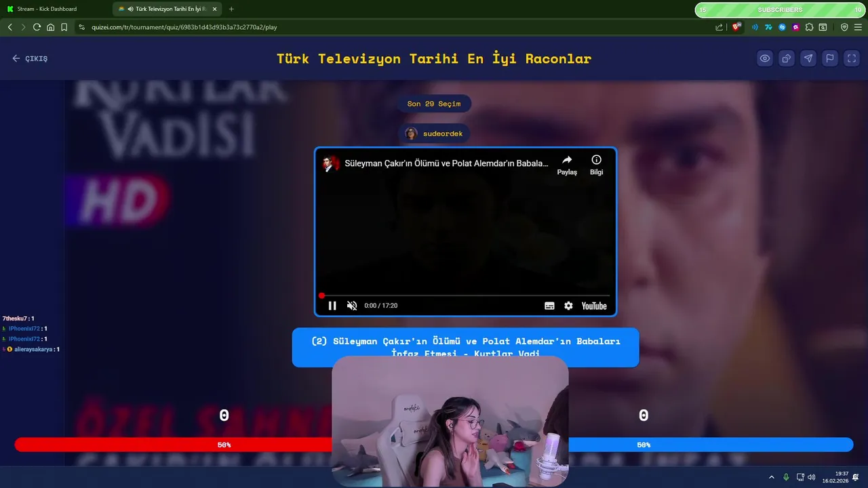Open the 7TV extension
This screenshot has height=488, width=868.
click(768, 27)
